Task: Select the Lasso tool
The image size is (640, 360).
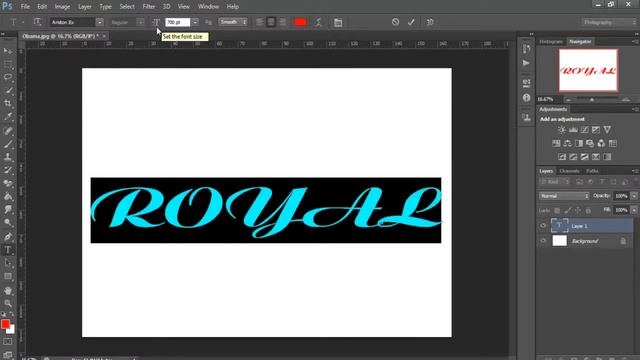Action: pyautogui.click(x=8, y=77)
